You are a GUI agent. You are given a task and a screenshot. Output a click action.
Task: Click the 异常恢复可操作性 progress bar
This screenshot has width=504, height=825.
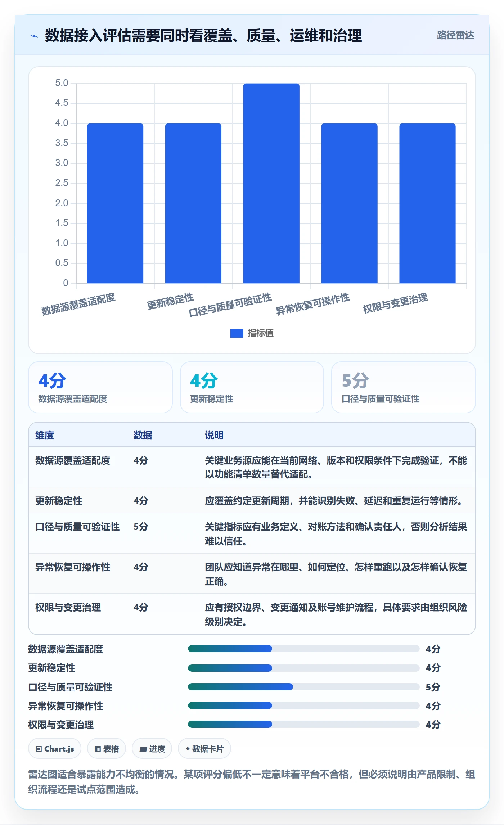303,705
